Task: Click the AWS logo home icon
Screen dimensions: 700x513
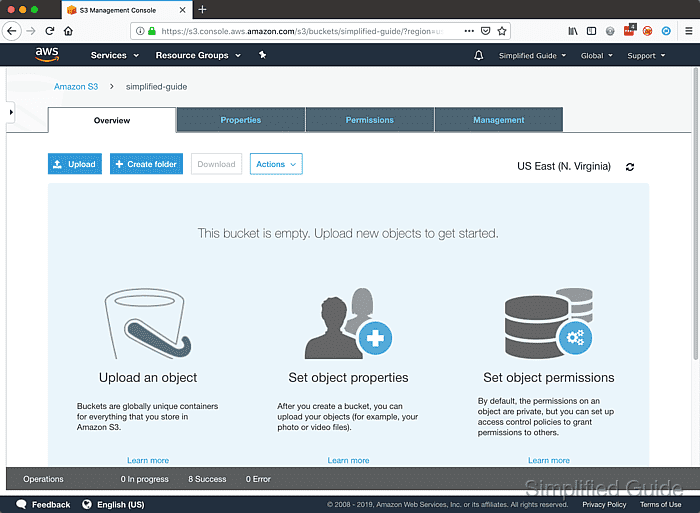Action: coord(47,54)
